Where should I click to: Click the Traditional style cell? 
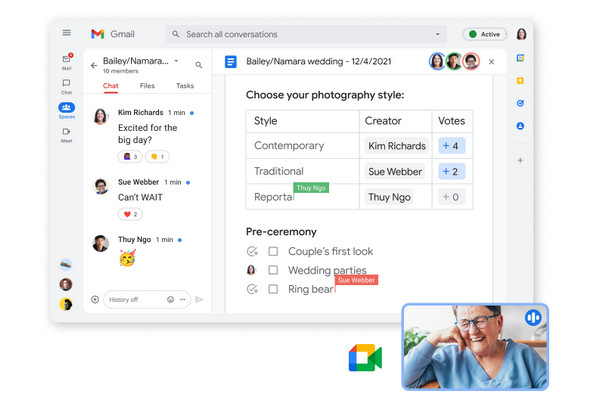click(302, 171)
